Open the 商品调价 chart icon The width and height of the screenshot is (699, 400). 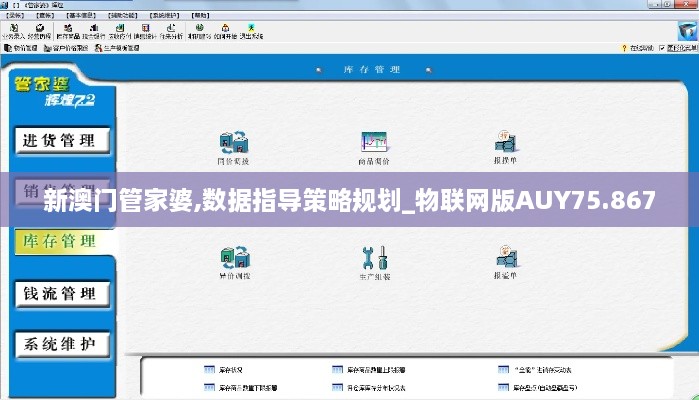point(374,148)
